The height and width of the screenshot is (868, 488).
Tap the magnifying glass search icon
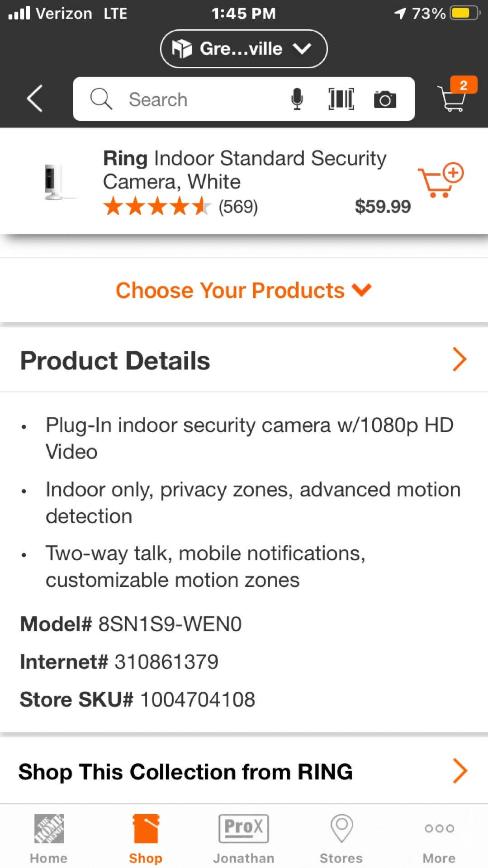pyautogui.click(x=101, y=99)
